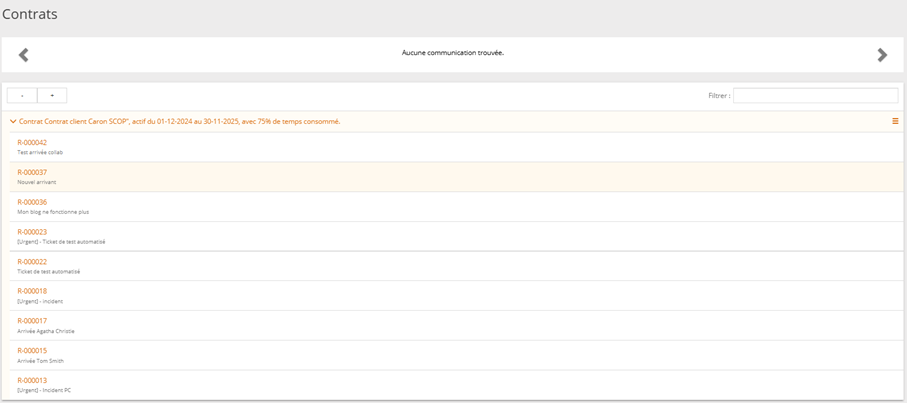Open the contract hamburger menu icon
The width and height of the screenshot is (907, 403).
pos(895,121)
